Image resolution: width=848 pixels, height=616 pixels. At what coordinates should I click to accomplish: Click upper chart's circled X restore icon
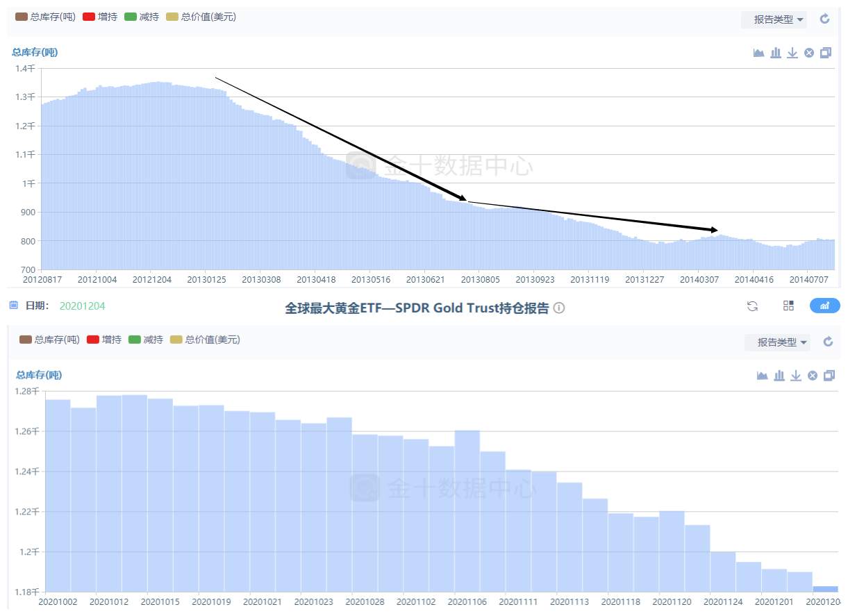(x=809, y=53)
